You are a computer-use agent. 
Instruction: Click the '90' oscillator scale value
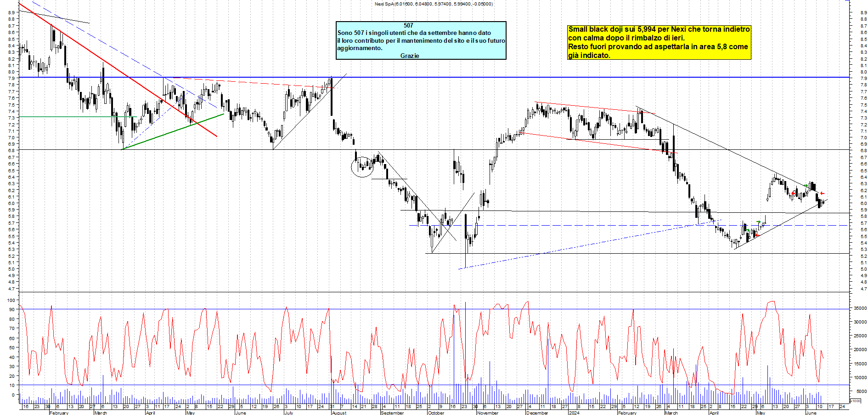pos(12,310)
